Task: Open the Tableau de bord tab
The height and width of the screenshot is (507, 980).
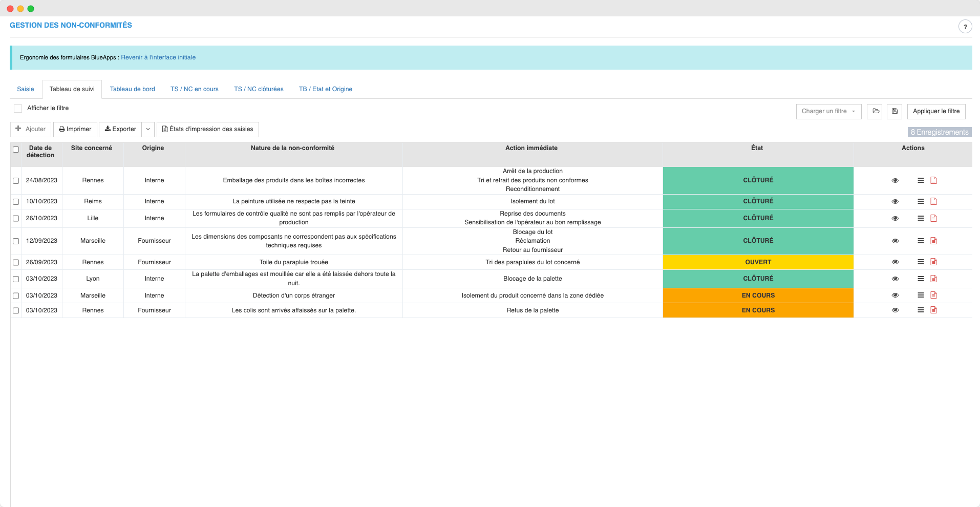Action: pyautogui.click(x=133, y=89)
